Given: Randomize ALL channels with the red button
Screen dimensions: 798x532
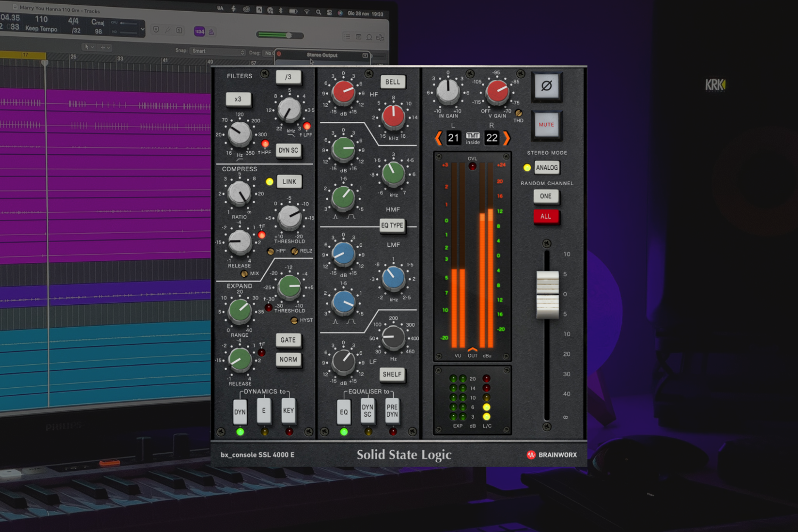Looking at the screenshot, I should tap(546, 216).
